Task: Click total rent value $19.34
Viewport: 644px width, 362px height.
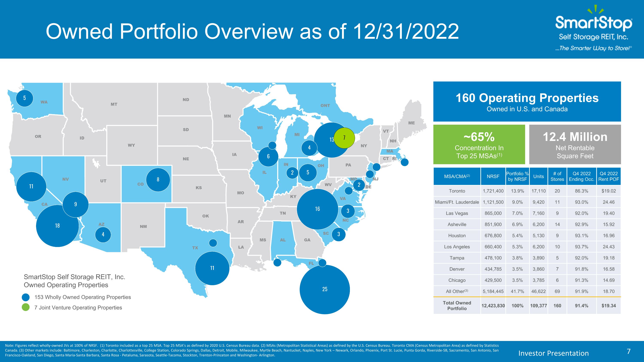Action: click(x=609, y=306)
